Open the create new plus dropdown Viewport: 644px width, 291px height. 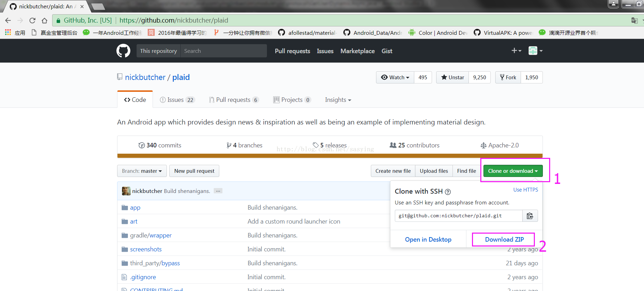click(516, 51)
